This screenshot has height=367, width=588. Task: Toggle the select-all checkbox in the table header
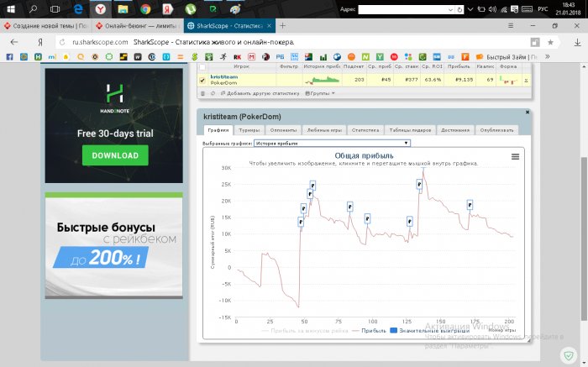tap(202, 67)
